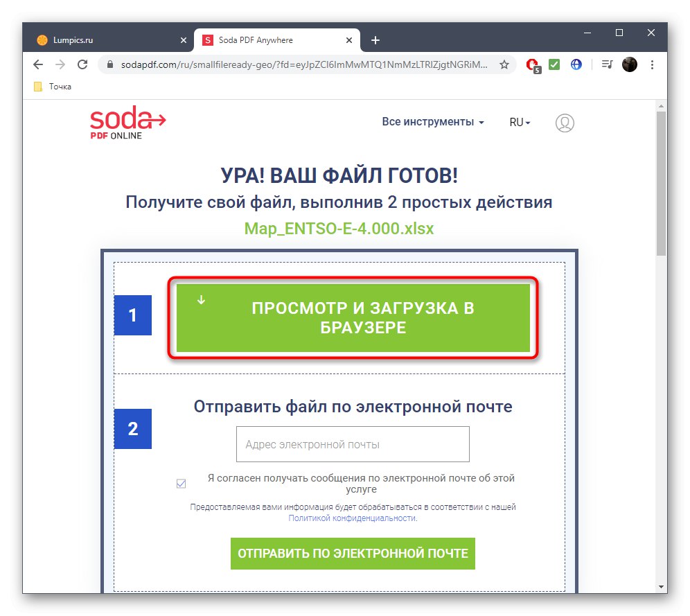Open Chrome's three-dot menu
This screenshot has width=690, height=616.
[x=652, y=64]
